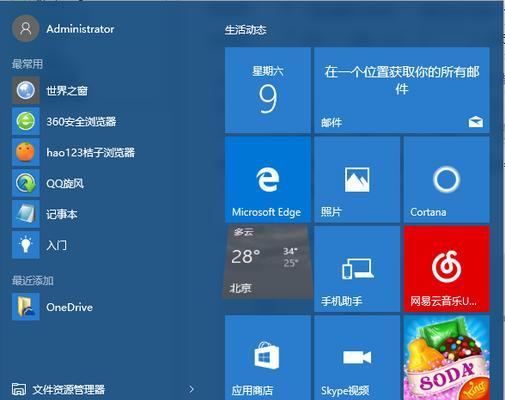Screen dimensions: 505x400
Task: Open the 手机助手 tile
Action: (357, 269)
